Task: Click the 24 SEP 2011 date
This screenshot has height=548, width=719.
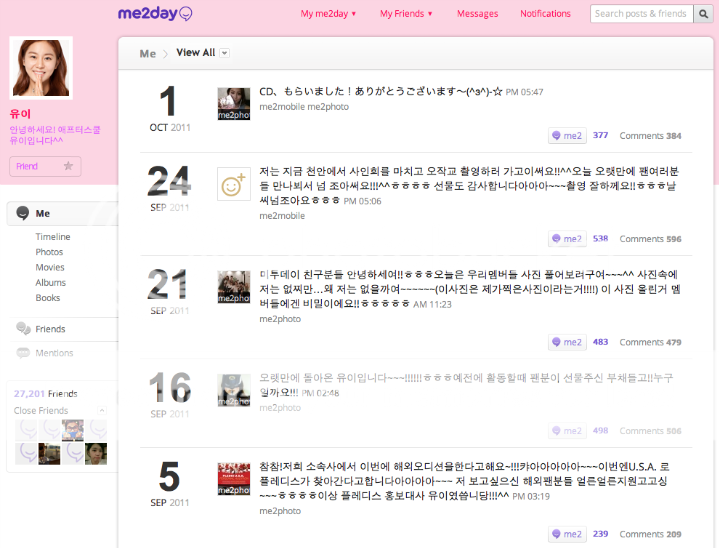Action: click(169, 188)
